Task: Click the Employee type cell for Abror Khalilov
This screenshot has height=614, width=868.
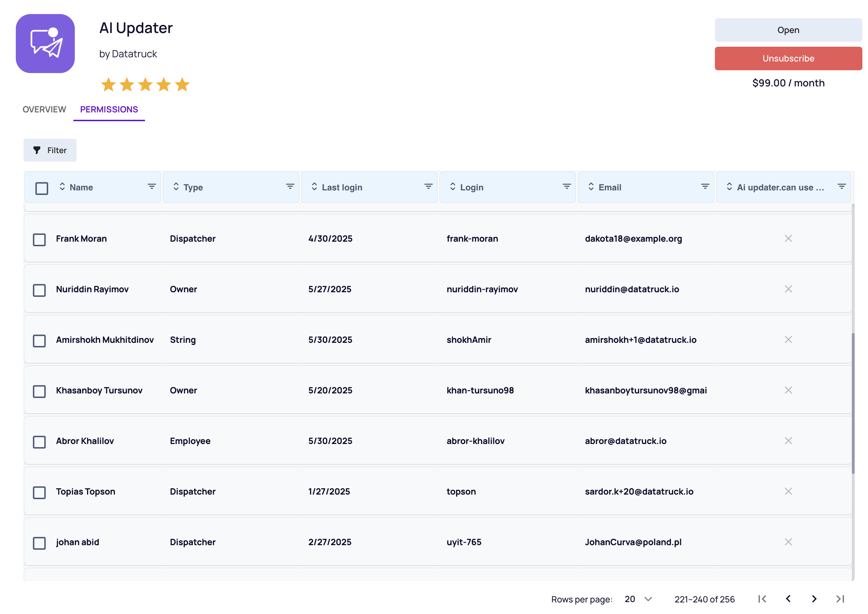Action: (190, 441)
